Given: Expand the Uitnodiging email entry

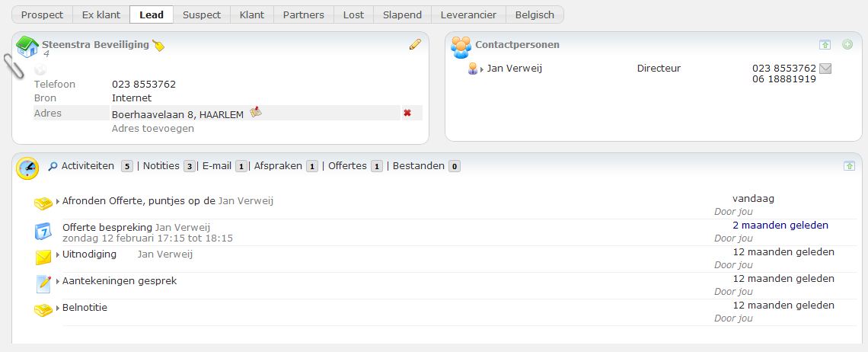Looking at the screenshot, I should (58, 255).
